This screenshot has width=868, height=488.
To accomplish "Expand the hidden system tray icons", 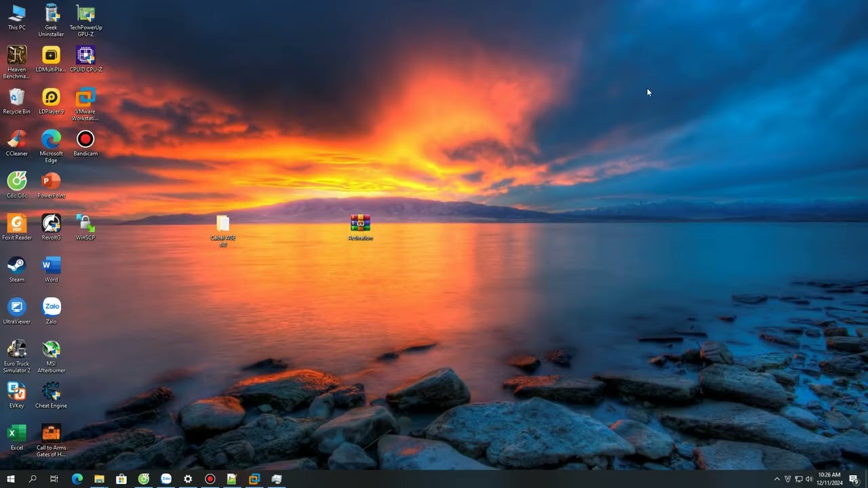I will point(777,479).
